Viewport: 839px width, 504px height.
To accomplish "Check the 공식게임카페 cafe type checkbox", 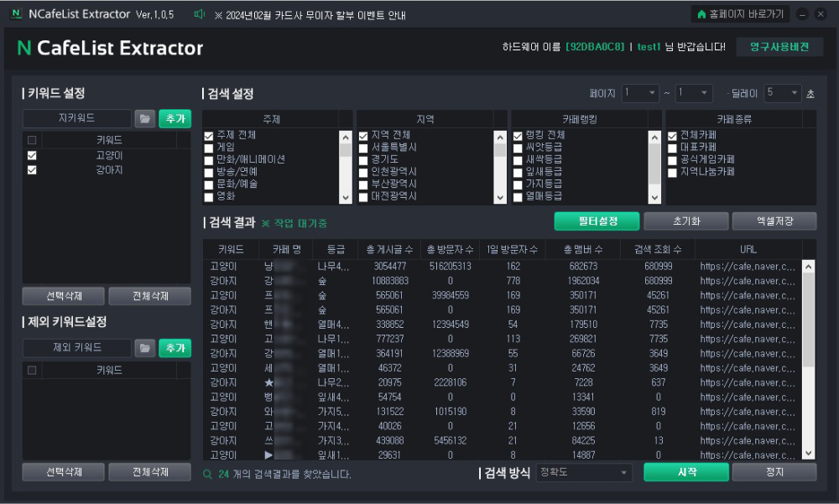I will pyautogui.click(x=673, y=160).
